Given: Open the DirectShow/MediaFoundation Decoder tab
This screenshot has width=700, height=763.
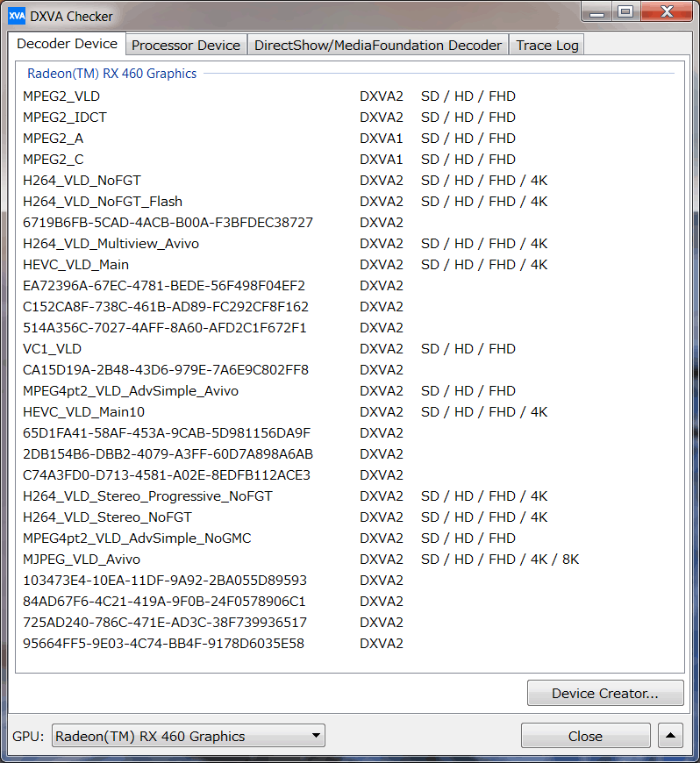Looking at the screenshot, I should 378,46.
